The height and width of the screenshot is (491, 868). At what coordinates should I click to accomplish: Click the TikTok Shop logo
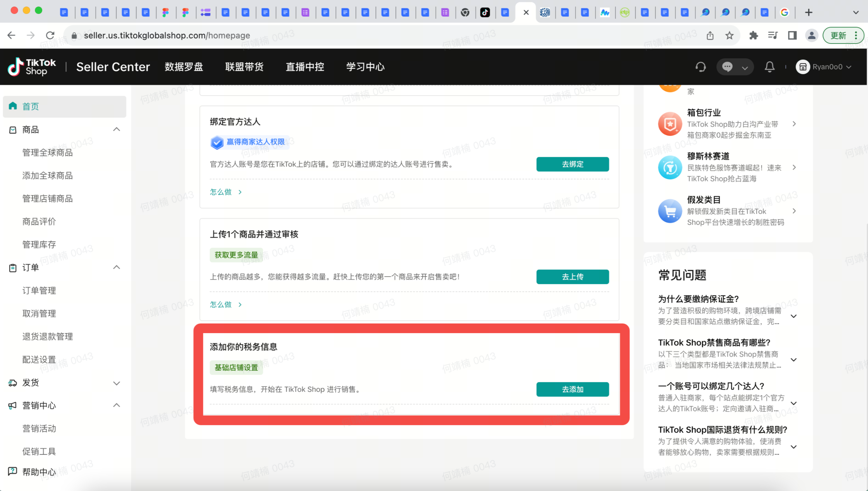32,67
